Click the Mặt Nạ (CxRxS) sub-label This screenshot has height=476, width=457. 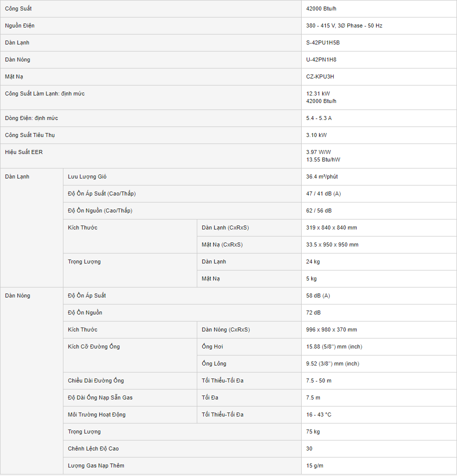click(222, 244)
